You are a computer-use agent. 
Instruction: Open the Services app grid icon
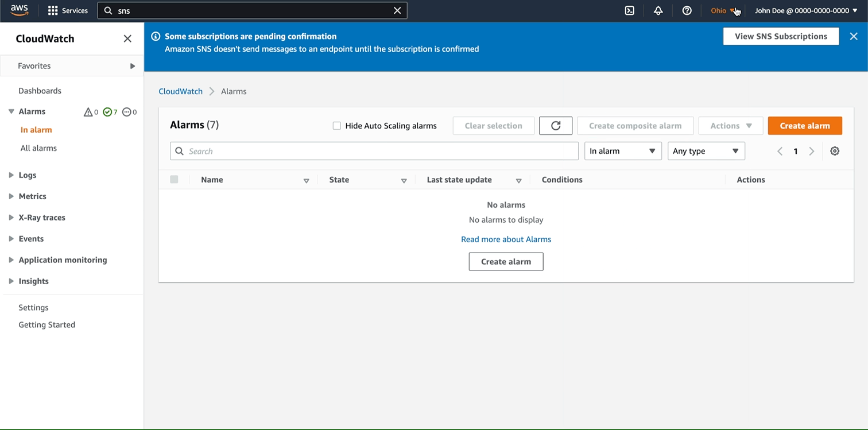[x=52, y=10]
